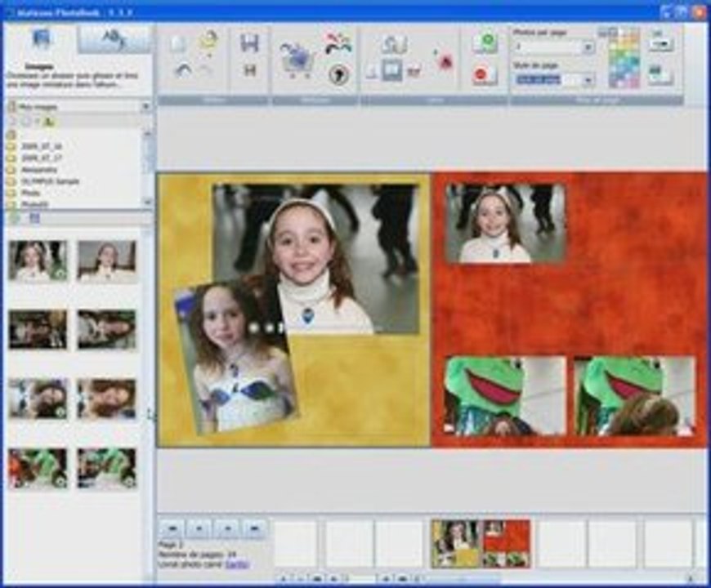Go to the next page button
Screen dimensions: 711x588
(x=227, y=528)
